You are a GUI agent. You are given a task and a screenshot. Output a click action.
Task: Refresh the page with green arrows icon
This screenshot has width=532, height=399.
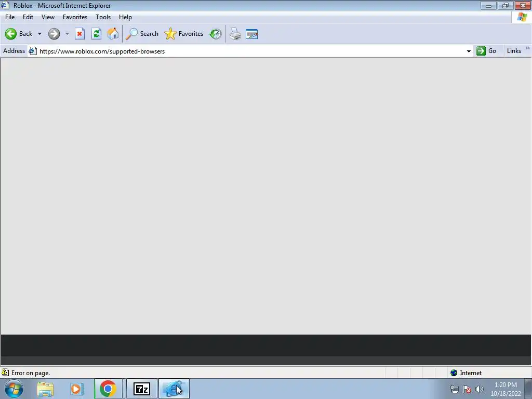[96, 34]
